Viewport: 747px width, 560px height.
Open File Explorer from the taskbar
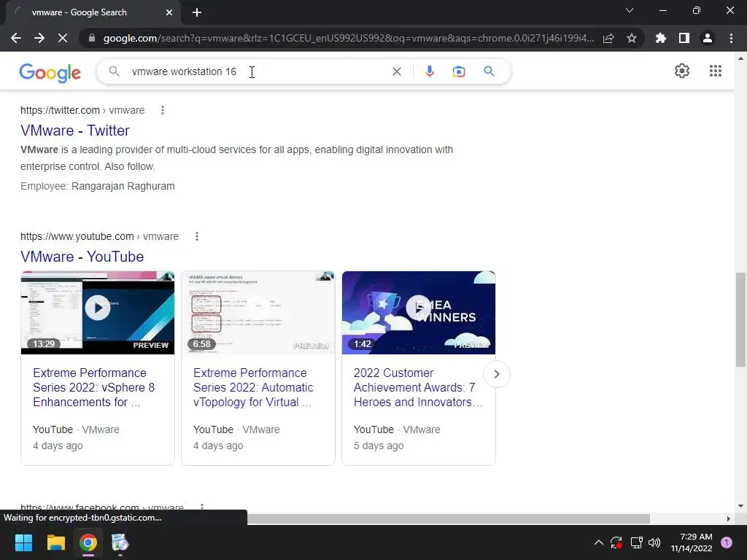click(x=55, y=542)
